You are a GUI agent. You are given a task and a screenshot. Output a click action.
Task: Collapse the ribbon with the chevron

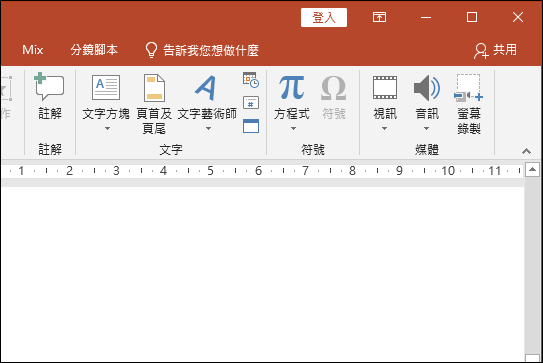526,151
